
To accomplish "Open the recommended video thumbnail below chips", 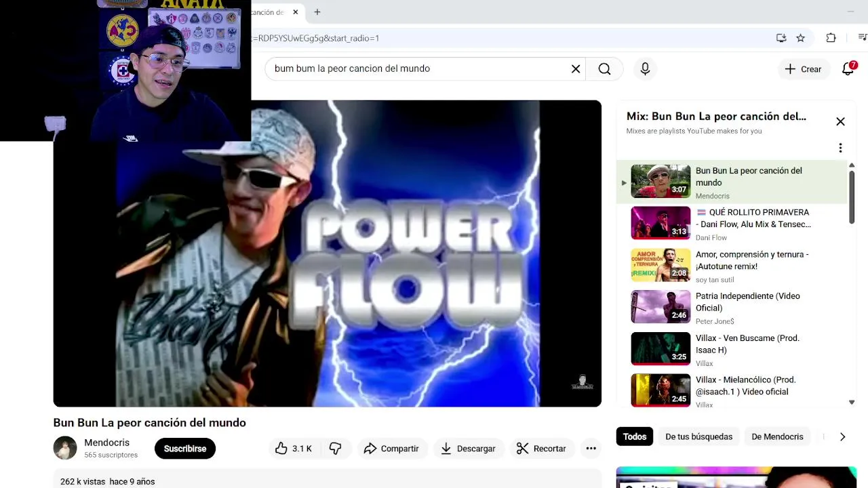I will click(x=736, y=477).
